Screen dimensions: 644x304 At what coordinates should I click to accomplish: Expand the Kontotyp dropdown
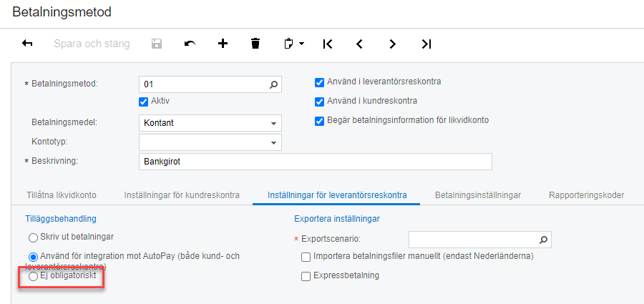273,143
